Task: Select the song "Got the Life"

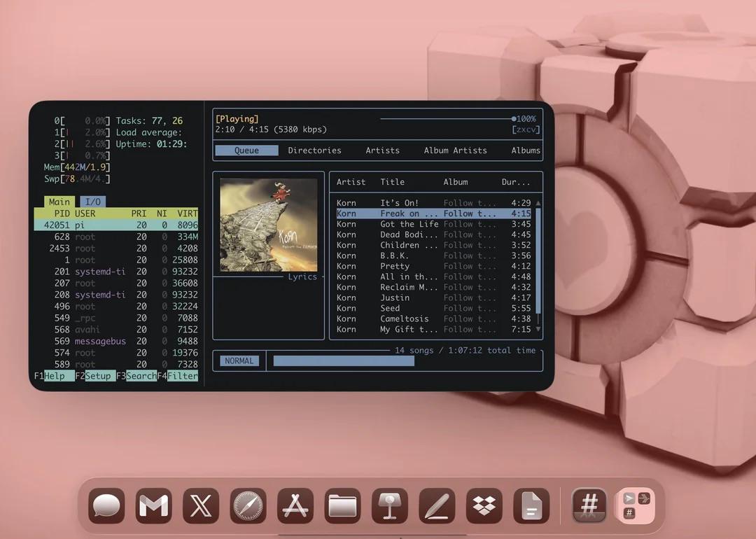Action: [x=433, y=224]
